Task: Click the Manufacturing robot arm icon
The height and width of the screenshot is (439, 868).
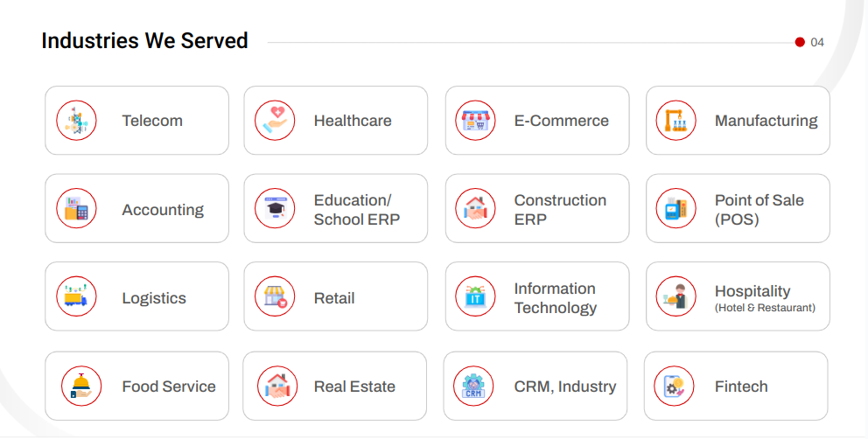Action: point(675,121)
